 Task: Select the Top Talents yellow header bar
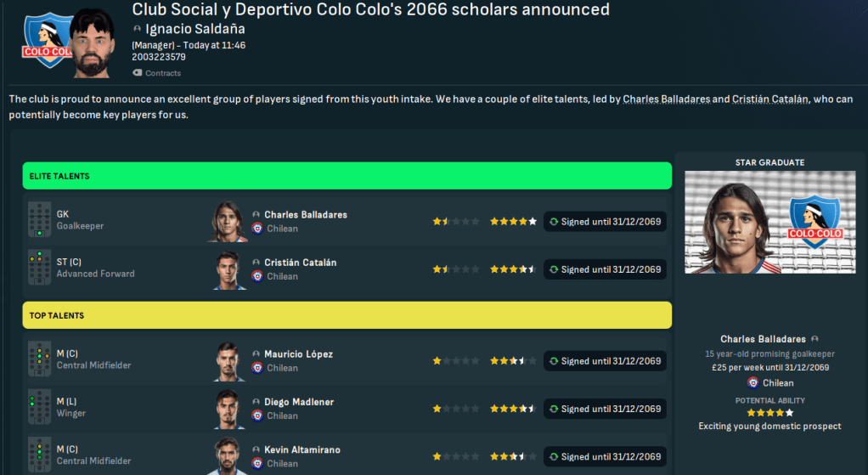coord(347,315)
